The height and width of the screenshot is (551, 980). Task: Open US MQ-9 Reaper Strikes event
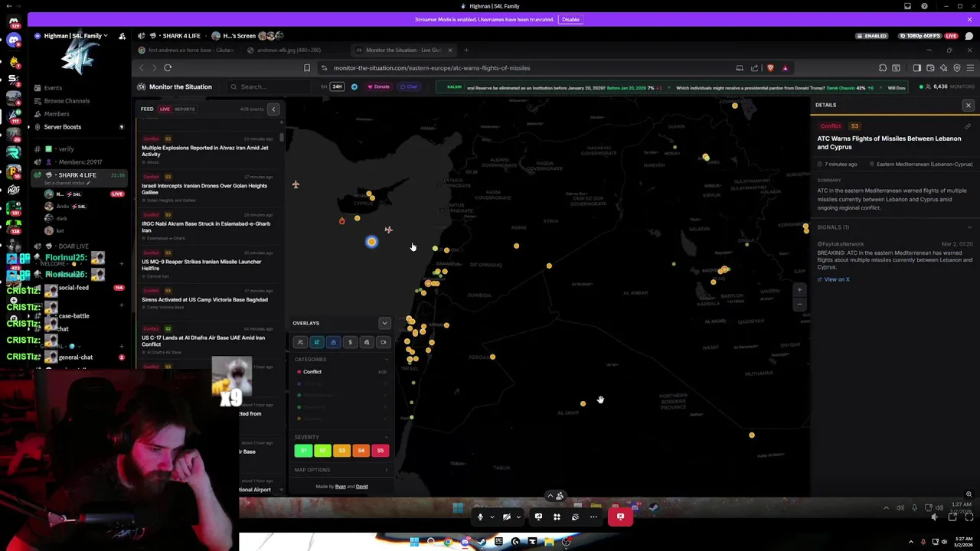[x=207, y=264]
